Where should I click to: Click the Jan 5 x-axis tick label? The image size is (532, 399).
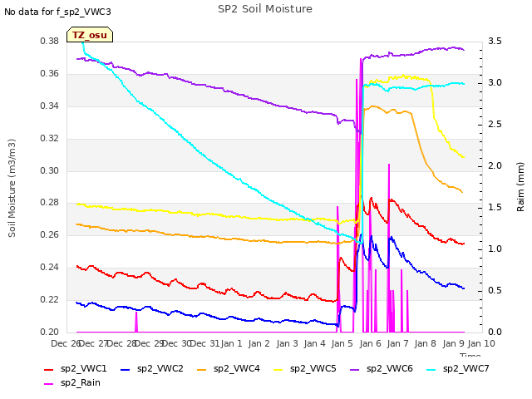coord(342,343)
